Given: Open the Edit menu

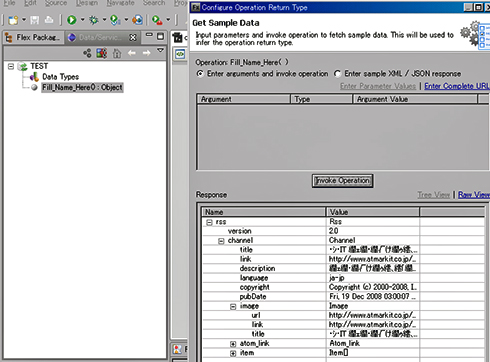Looking at the screenshot, I should [x=30, y=3].
